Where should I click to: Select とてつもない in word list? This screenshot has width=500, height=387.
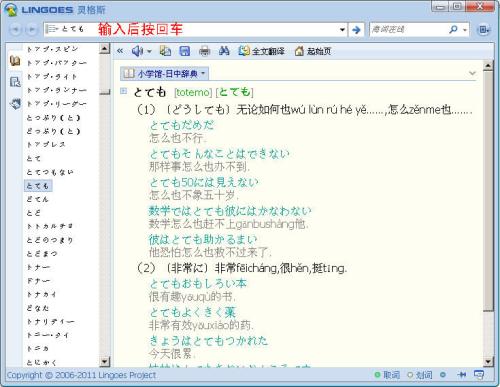point(50,172)
